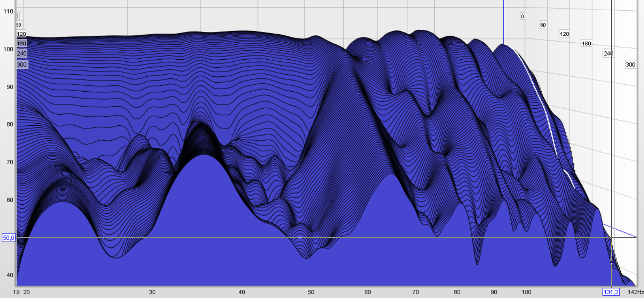Viewport: 644px width, 298px height.
Task: Click the 50,0 dB cursor readout box
Action: coord(9,237)
